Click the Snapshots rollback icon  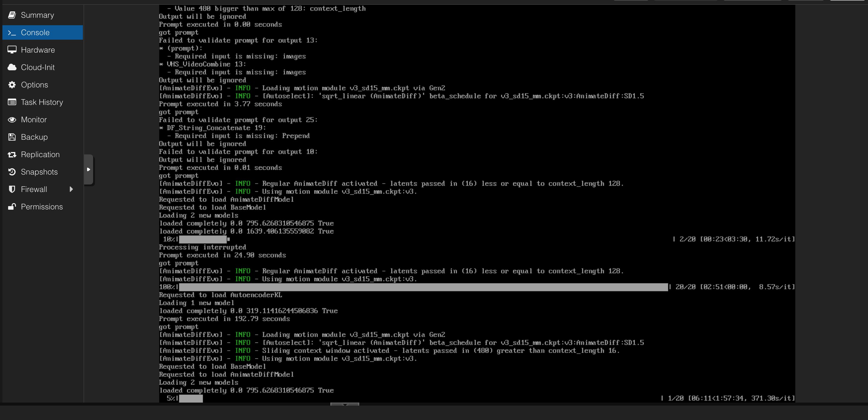point(12,172)
